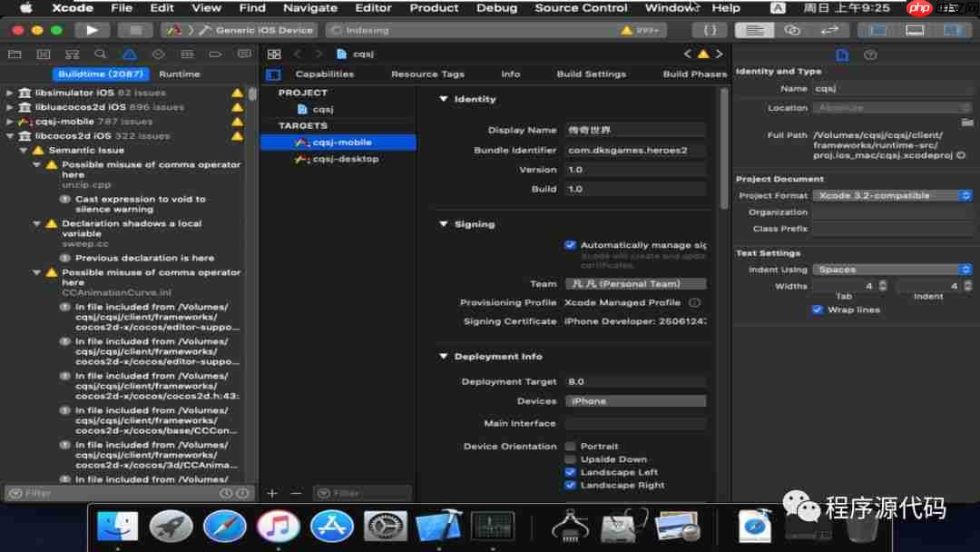Open the related items grid menu
Image resolution: width=980 pixels, height=552 pixels.
(274, 54)
